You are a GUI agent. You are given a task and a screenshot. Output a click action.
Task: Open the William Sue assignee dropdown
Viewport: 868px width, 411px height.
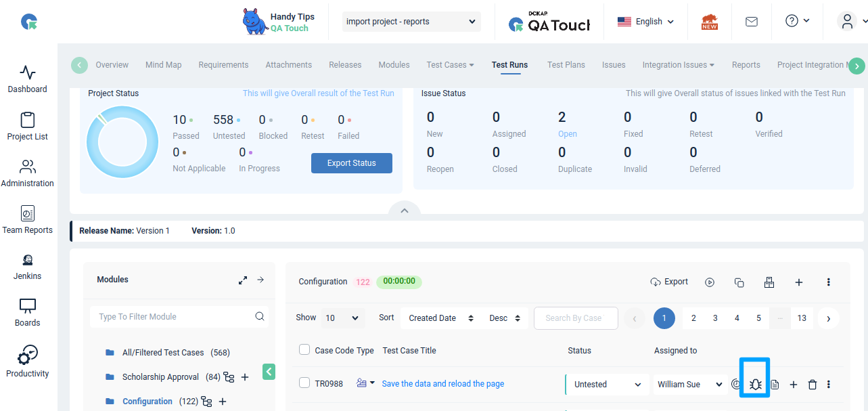tap(690, 385)
